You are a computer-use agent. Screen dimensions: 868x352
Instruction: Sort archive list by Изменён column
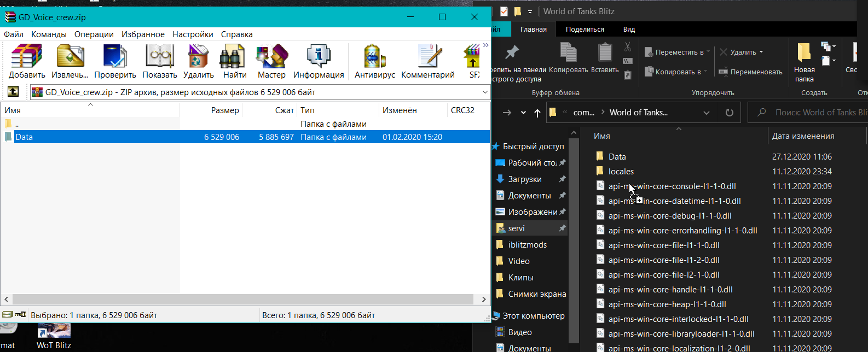(413, 110)
